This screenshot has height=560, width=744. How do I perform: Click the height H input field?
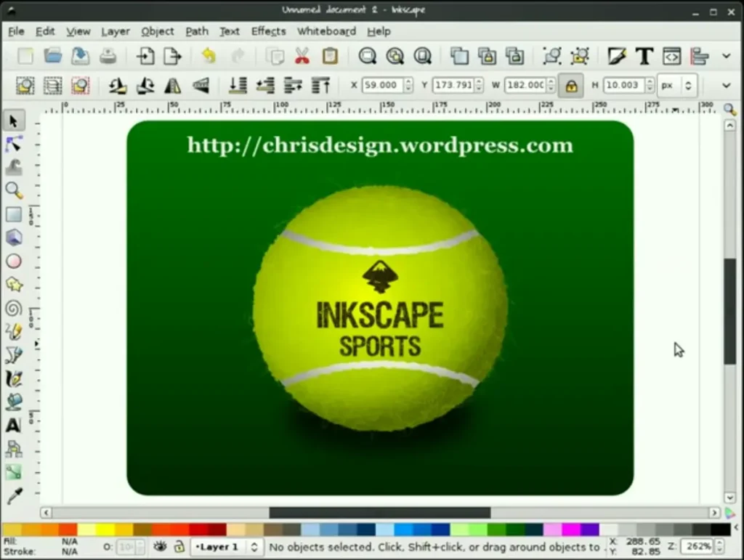tap(624, 86)
